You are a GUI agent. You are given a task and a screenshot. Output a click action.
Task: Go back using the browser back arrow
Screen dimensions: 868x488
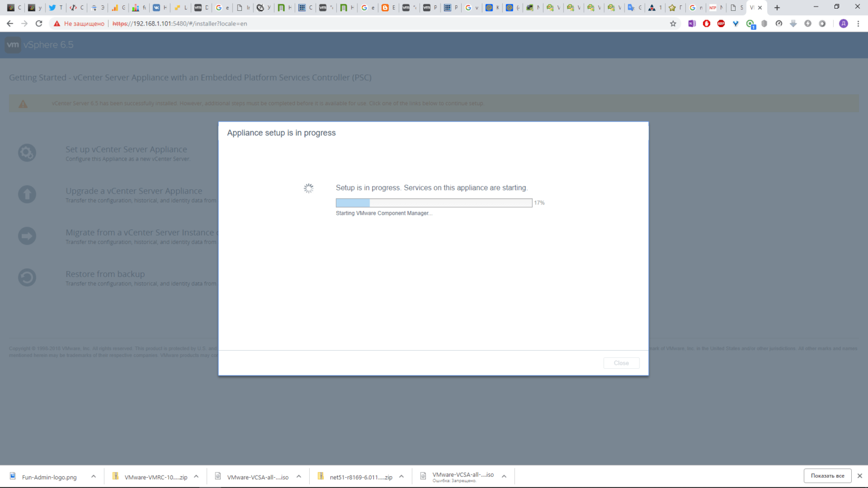click(10, 23)
